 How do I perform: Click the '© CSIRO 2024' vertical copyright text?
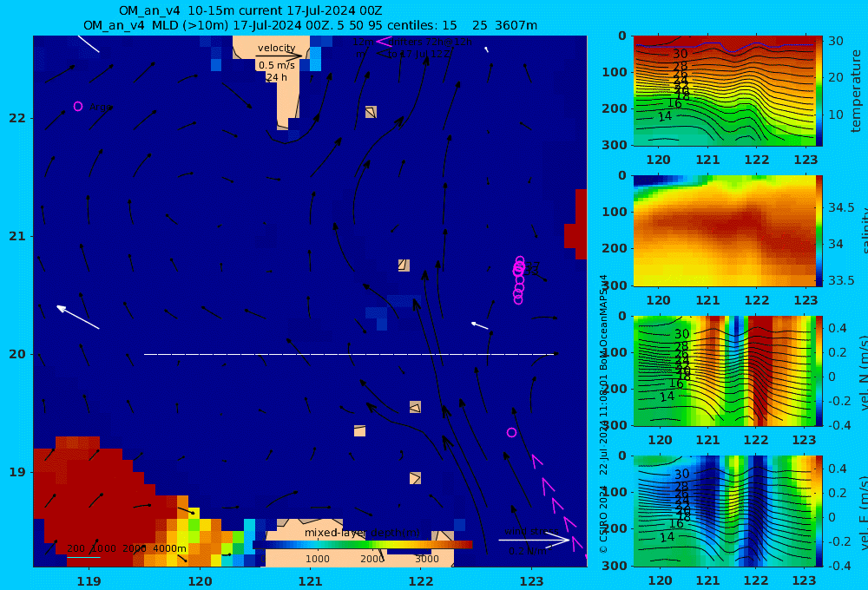click(x=603, y=519)
